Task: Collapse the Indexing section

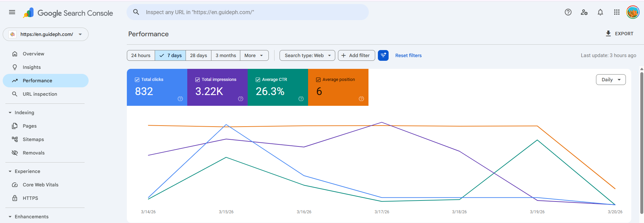Action: [10, 113]
